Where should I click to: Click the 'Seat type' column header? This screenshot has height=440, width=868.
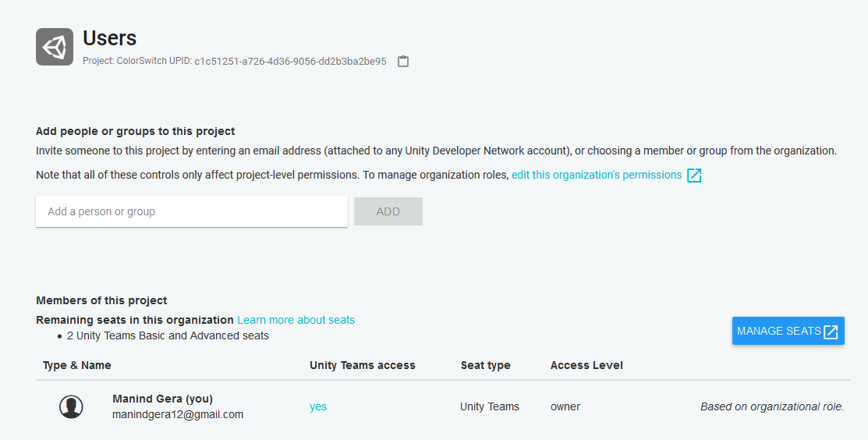pos(486,365)
